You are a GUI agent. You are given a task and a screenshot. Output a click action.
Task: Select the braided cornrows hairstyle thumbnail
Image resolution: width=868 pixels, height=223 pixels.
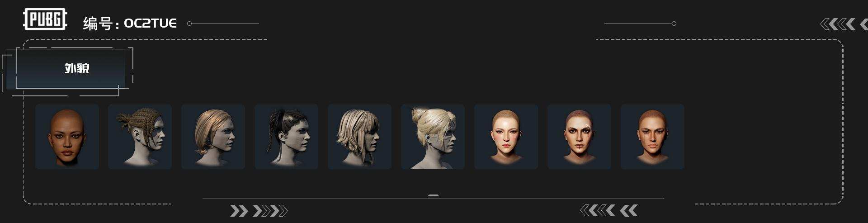(x=140, y=137)
